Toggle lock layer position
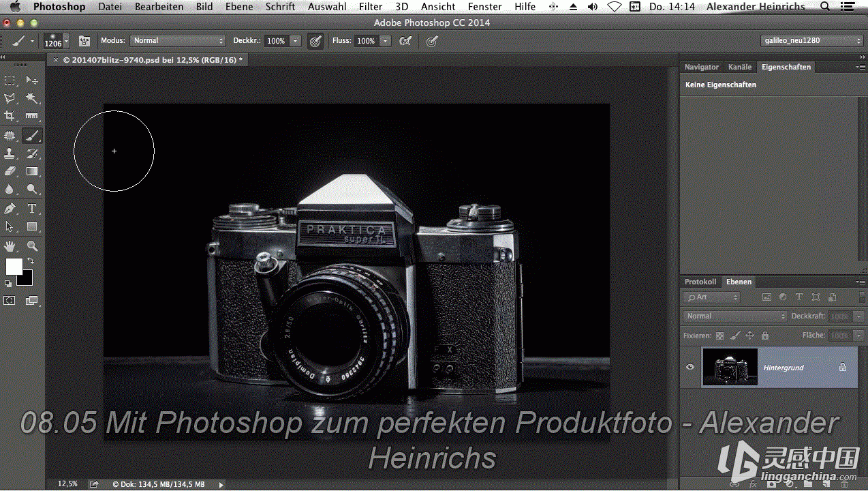This screenshot has width=868, height=491. (x=749, y=336)
